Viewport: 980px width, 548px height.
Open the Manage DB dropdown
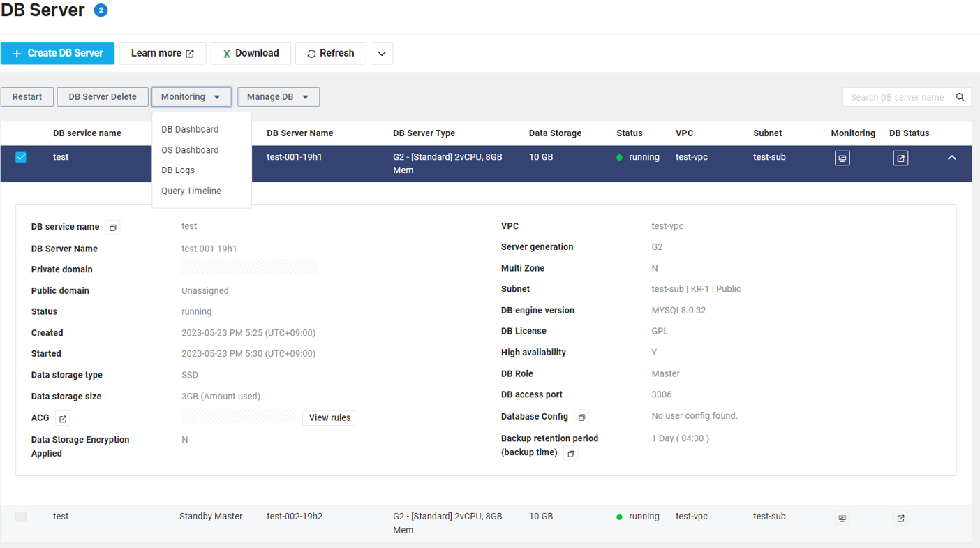coord(279,97)
